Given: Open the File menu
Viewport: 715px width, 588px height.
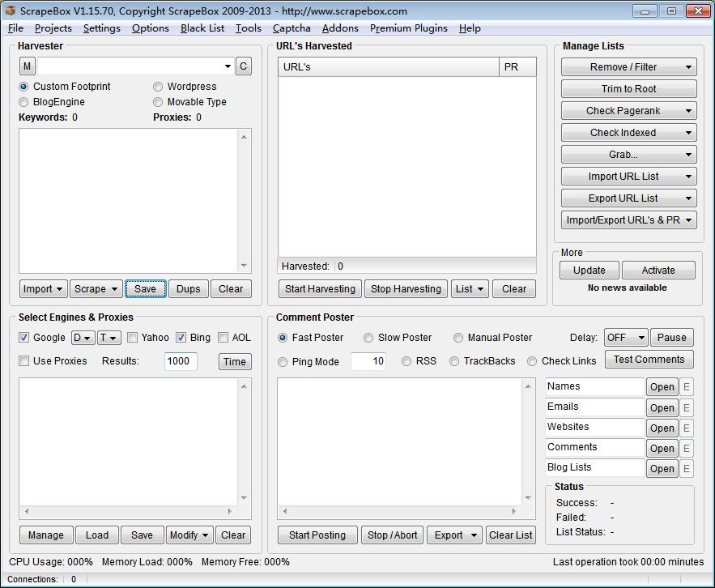Looking at the screenshot, I should [x=15, y=28].
